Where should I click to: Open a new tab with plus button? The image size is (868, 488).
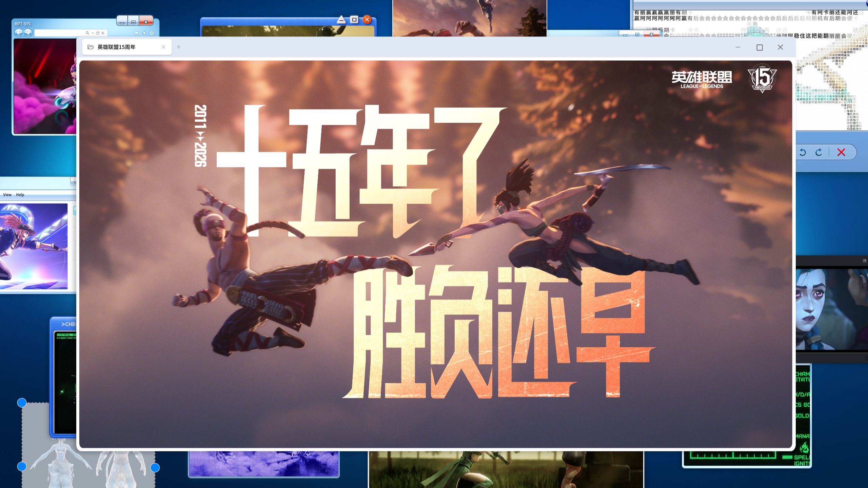pyautogui.click(x=179, y=47)
